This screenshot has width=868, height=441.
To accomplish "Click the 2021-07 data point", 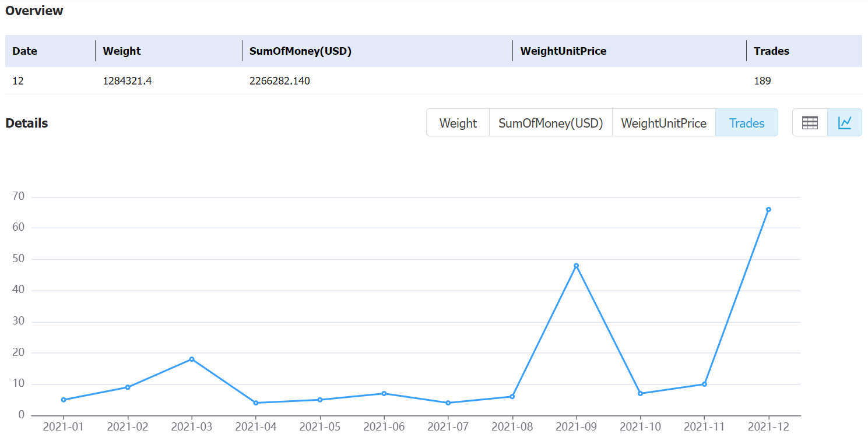I will (x=448, y=403).
